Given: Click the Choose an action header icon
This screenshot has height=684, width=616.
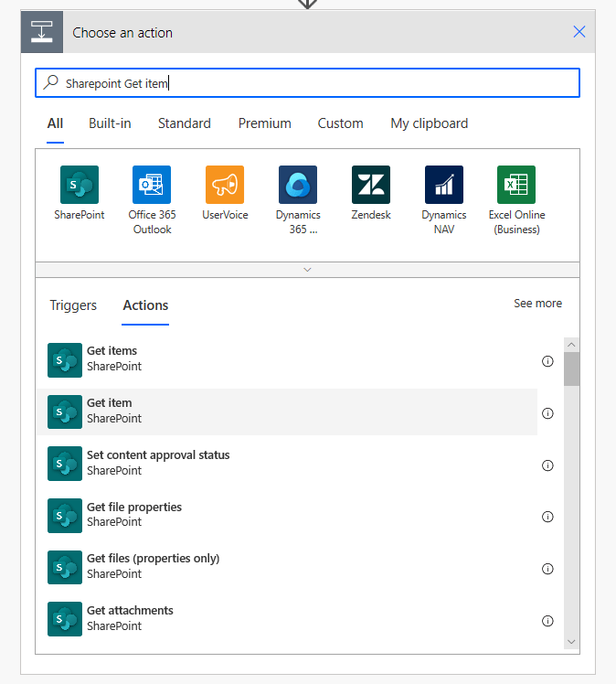Looking at the screenshot, I should point(42,32).
